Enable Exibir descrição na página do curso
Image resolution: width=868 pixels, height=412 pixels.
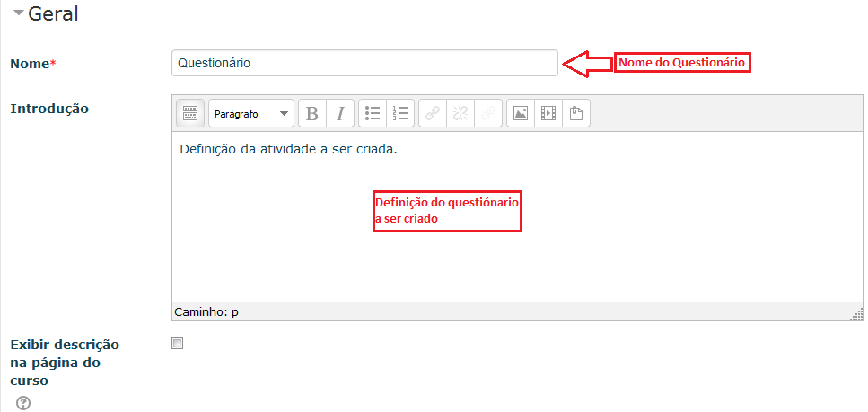click(x=178, y=344)
